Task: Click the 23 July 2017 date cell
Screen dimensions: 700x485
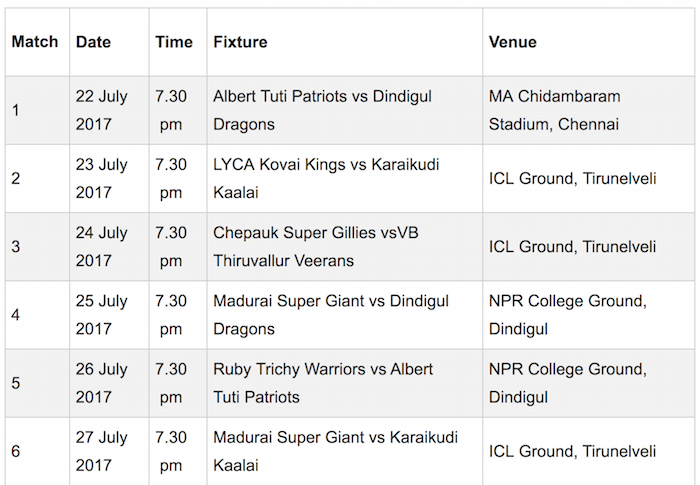Action: [102, 178]
